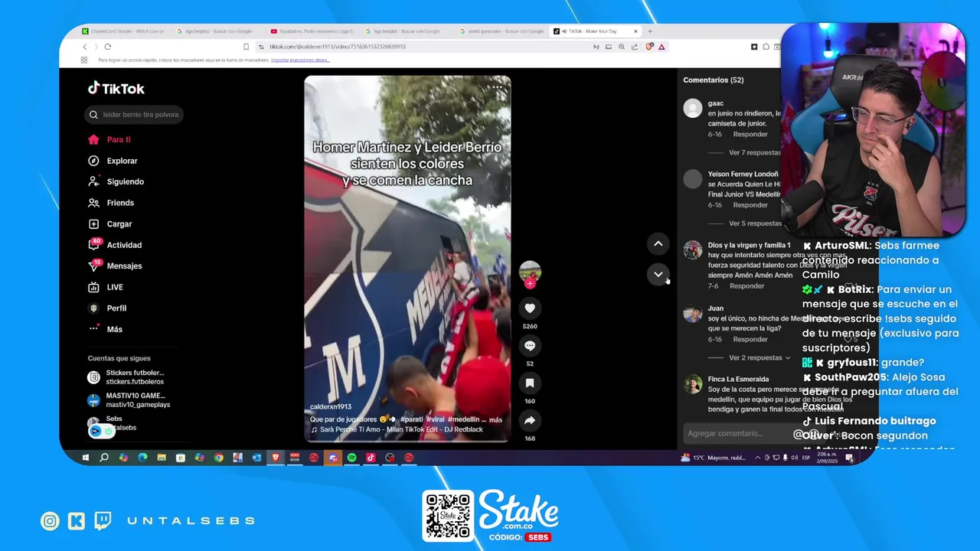
Task: Open weather widget 15°C in taskbar
Action: [x=713, y=458]
